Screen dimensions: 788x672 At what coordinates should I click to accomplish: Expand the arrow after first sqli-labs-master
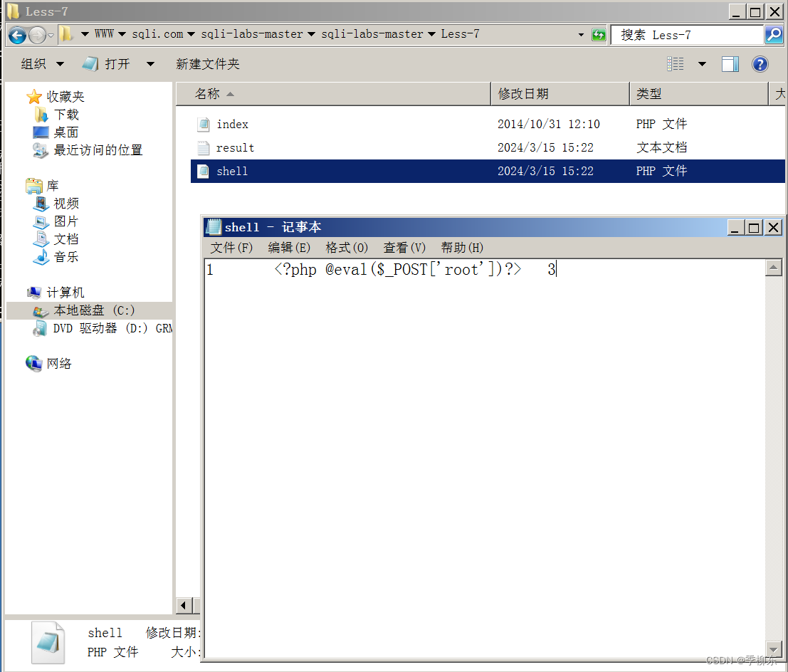tap(311, 34)
